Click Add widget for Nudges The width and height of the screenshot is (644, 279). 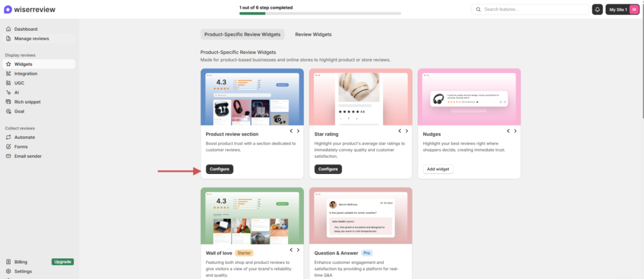438,169
